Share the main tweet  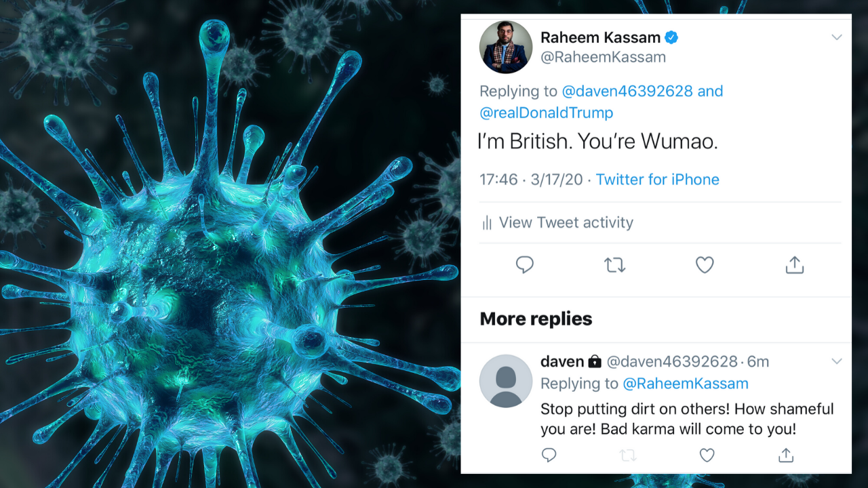(x=794, y=265)
